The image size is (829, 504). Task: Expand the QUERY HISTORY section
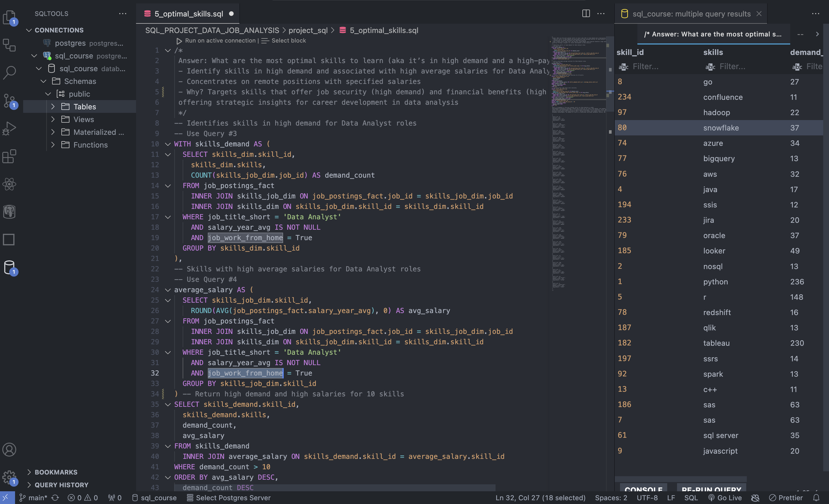coord(29,485)
